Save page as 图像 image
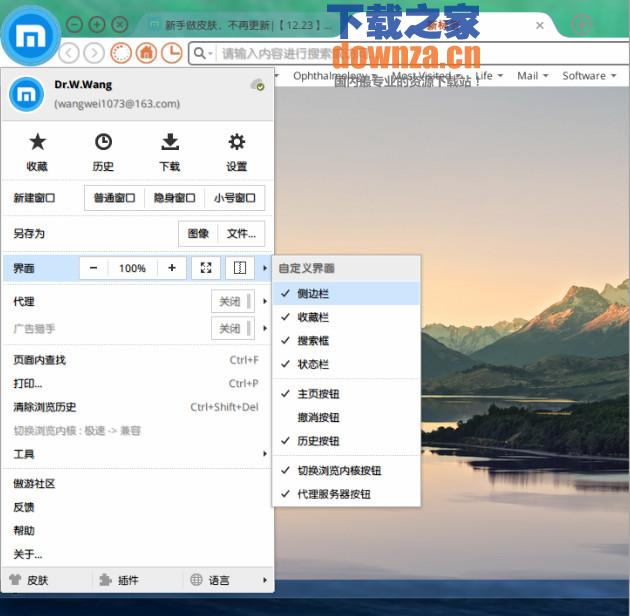The image size is (630, 616). pyautogui.click(x=198, y=233)
